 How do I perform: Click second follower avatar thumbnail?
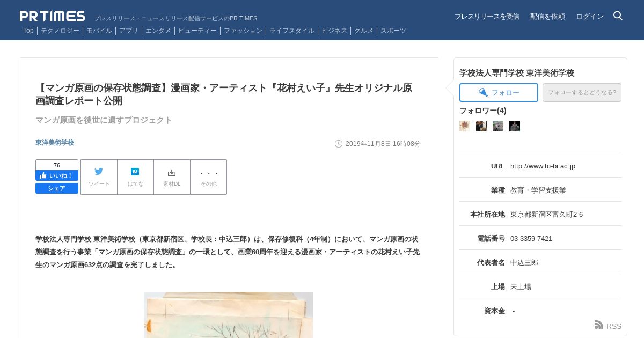[481, 126]
